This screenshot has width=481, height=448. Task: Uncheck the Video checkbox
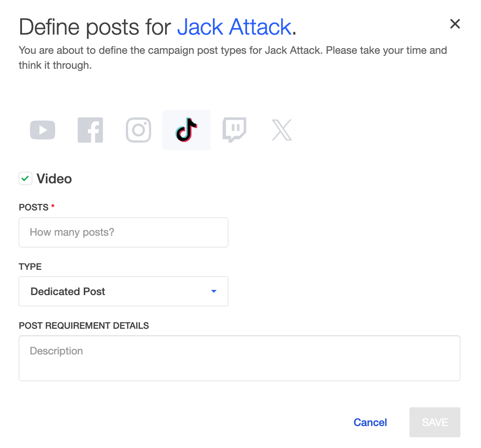click(x=25, y=179)
